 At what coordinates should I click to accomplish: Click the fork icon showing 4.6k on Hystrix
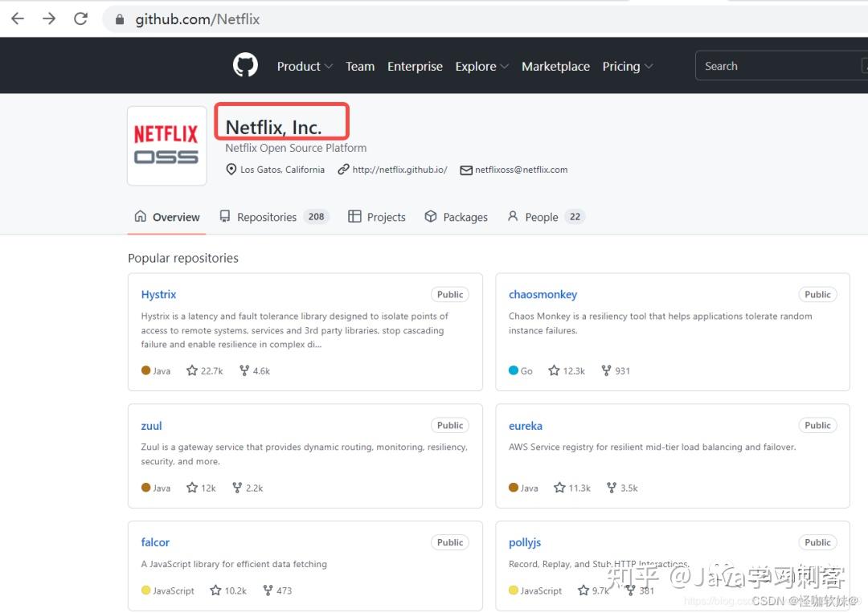coord(243,370)
